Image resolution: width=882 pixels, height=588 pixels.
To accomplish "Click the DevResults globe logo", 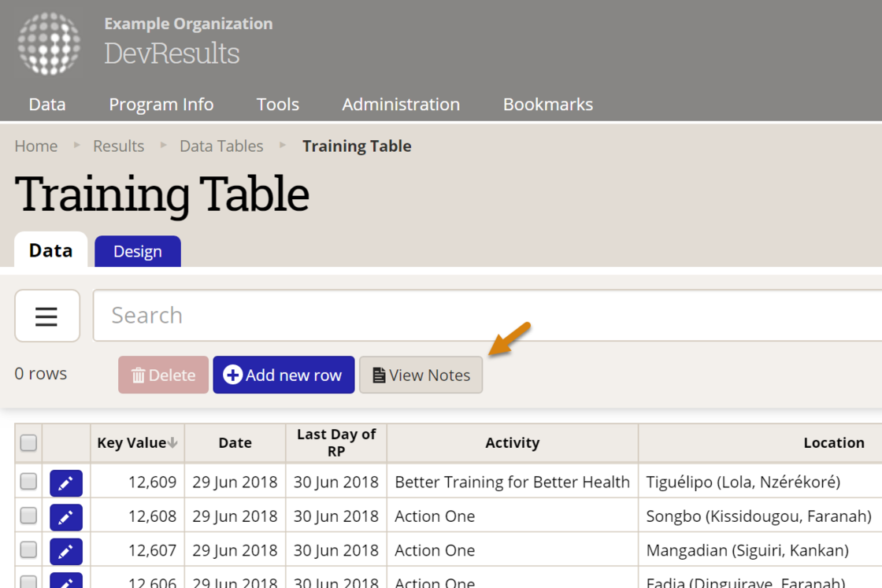I will [x=49, y=43].
